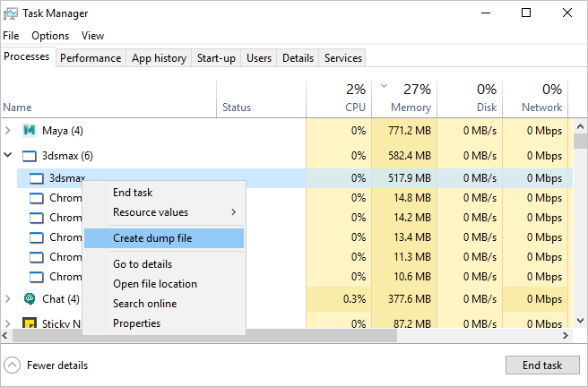This screenshot has height=387, width=588.
Task: Click the vertical scrollbar thumb
Action: pos(580,142)
